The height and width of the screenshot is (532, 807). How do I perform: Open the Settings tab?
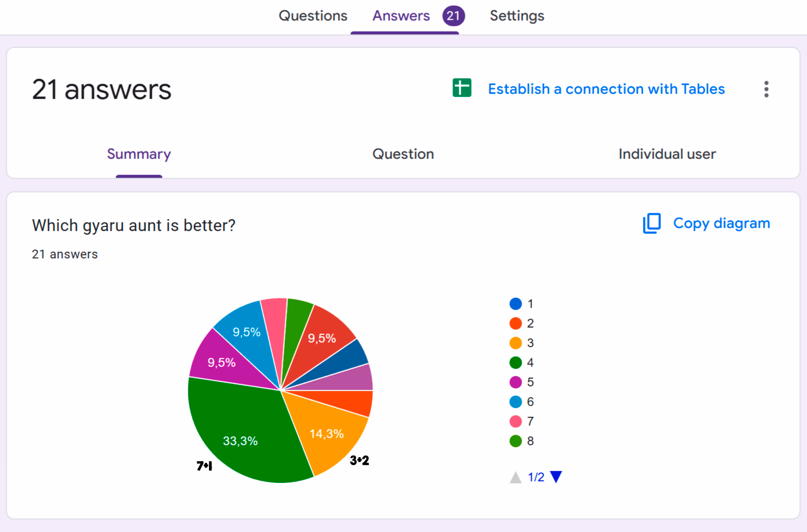[x=517, y=16]
